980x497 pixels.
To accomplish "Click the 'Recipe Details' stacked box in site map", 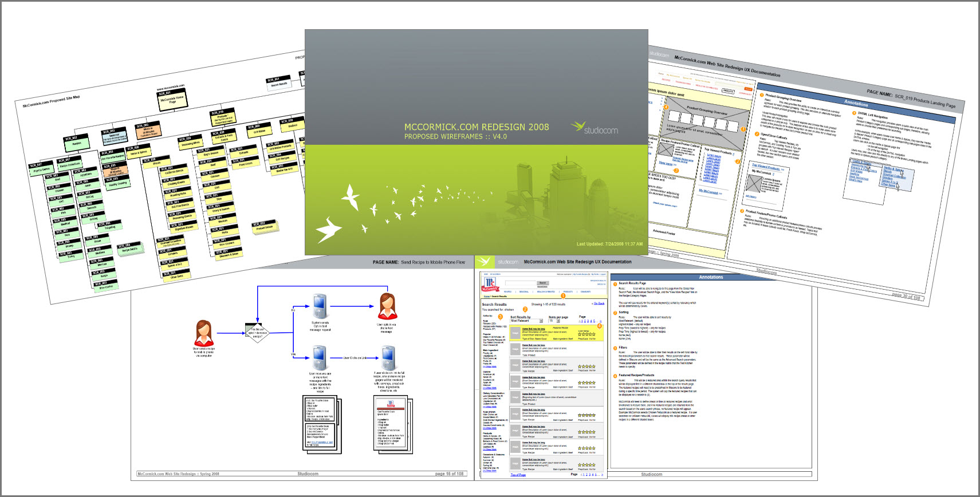I will 129,249.
